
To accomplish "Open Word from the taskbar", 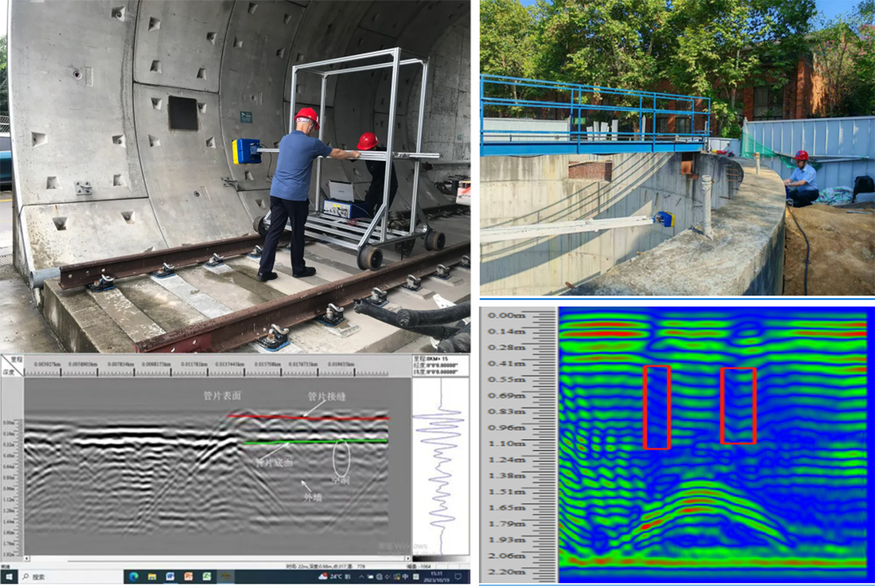I will tap(170, 577).
